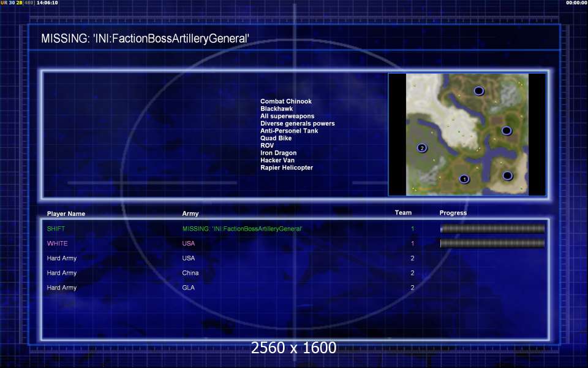Click 'All superweapons' in feature list
Viewport: 588px width, 368px height.
(287, 116)
